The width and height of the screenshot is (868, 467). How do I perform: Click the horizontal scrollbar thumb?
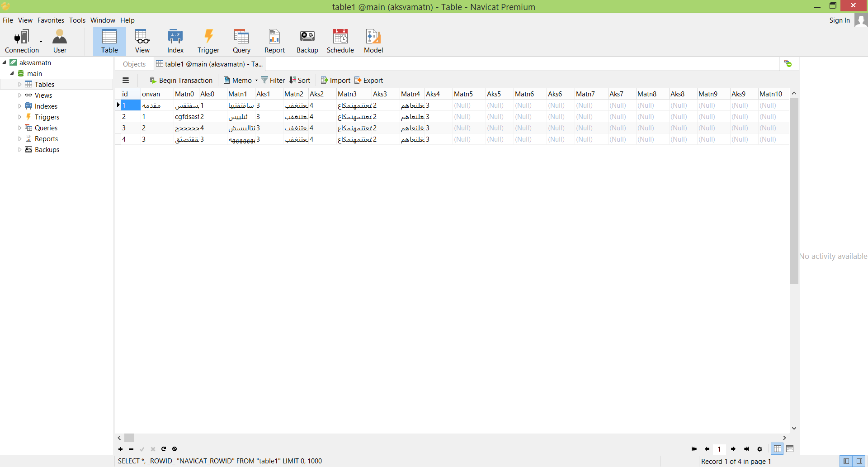click(129, 438)
